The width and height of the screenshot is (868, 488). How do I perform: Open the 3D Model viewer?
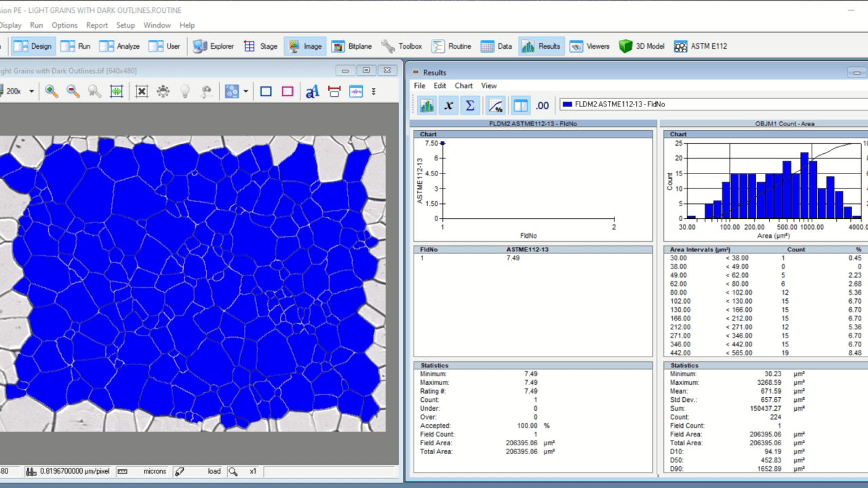point(641,45)
